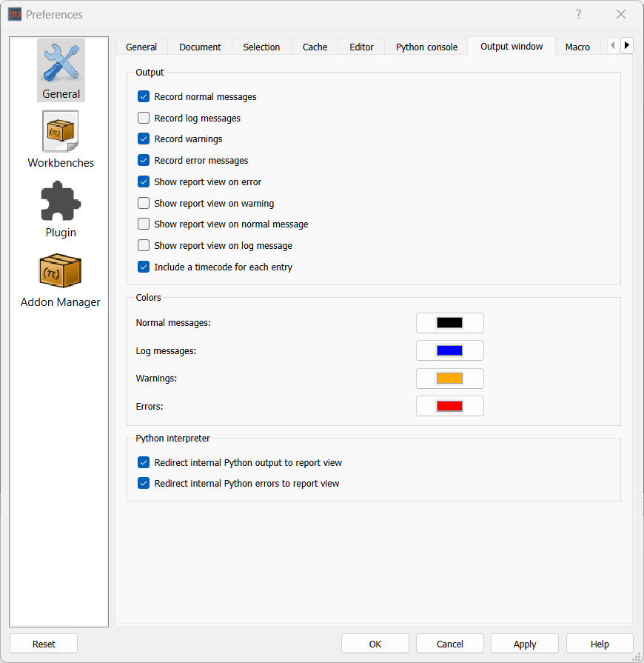Viewport: 644px width, 663px height.
Task: Change the Log messages color swatch
Action: (x=449, y=350)
